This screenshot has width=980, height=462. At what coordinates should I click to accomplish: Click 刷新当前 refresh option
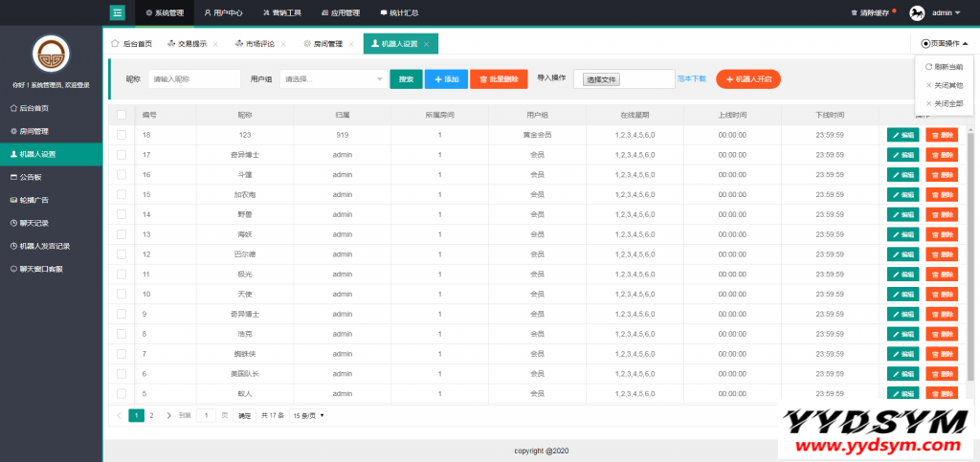click(x=944, y=67)
